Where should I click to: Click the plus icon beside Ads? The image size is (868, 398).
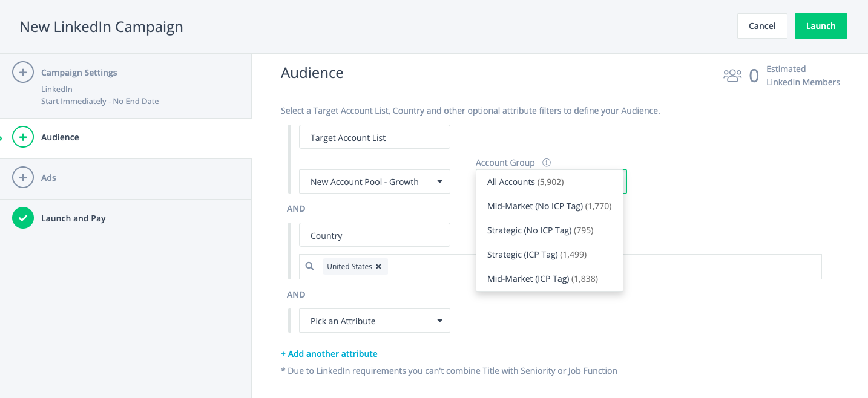23,178
